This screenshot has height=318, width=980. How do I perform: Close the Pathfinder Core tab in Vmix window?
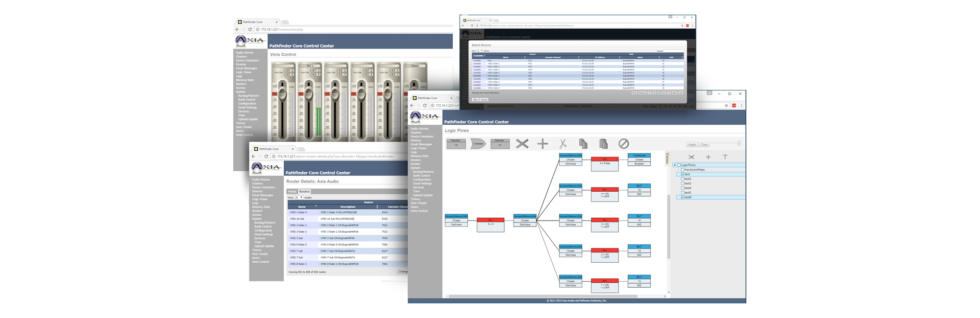(277, 22)
